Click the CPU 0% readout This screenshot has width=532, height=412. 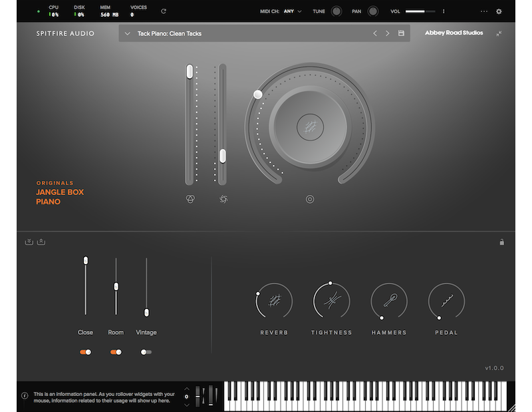tap(54, 11)
